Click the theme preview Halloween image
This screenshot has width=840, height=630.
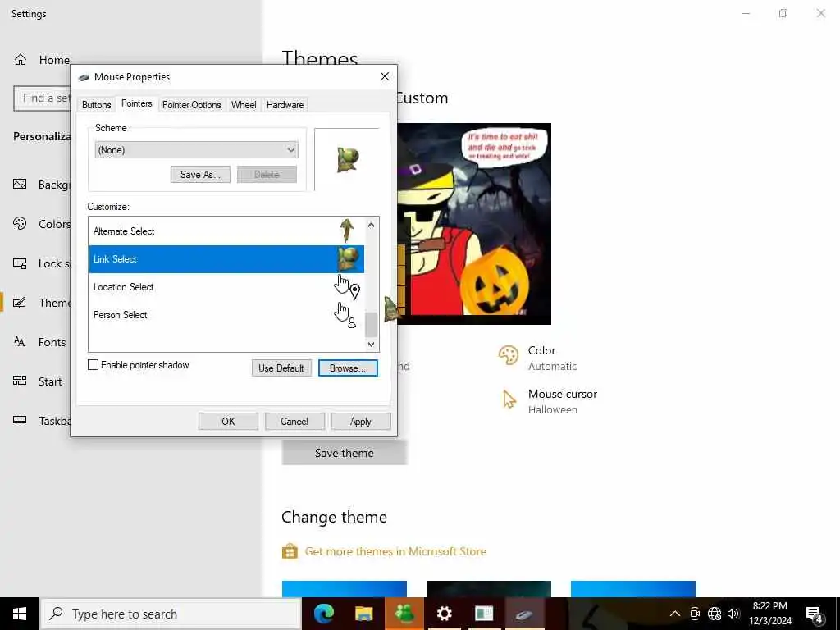coord(474,224)
